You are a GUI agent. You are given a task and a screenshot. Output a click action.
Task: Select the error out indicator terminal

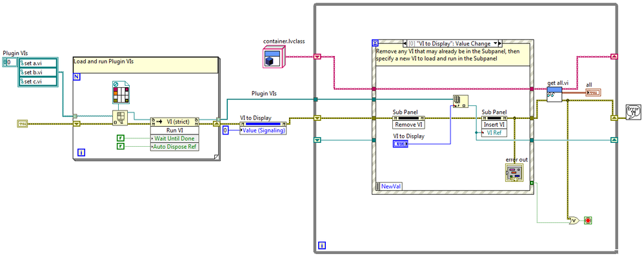tap(514, 172)
